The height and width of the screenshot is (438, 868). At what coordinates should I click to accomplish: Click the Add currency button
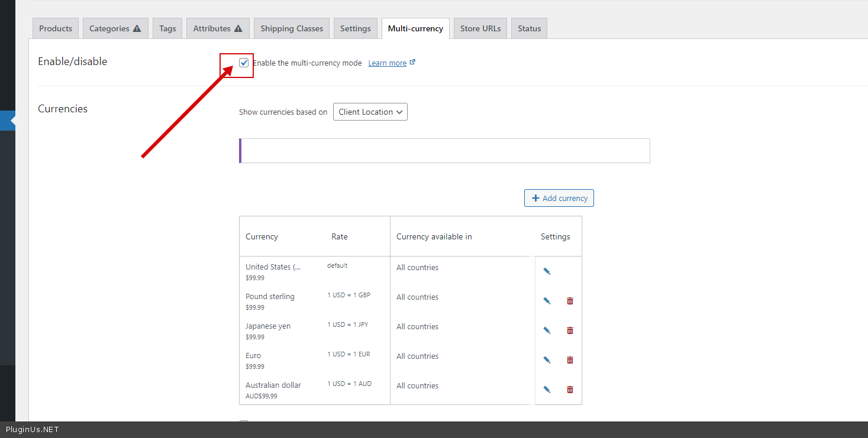(x=559, y=198)
